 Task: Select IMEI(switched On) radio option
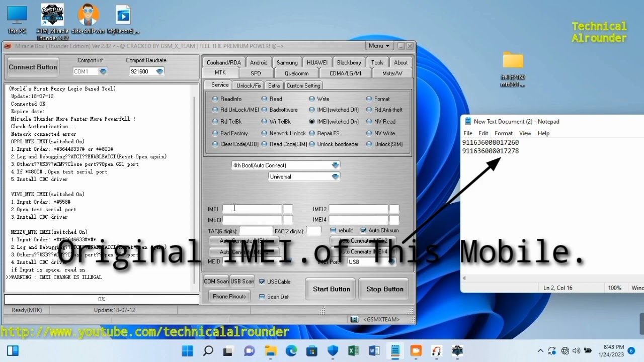[x=334, y=122]
